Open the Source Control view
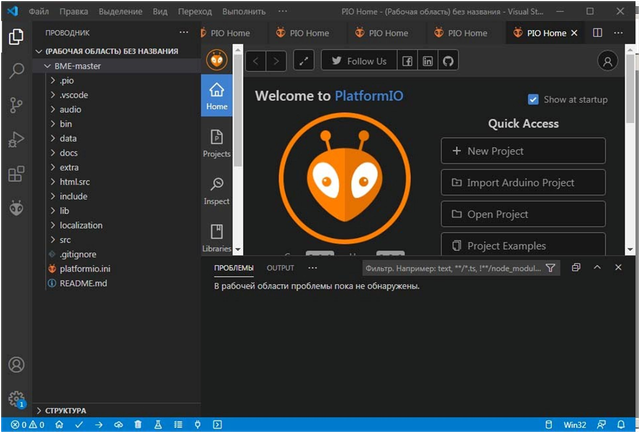640x433 pixels. pos(16,105)
